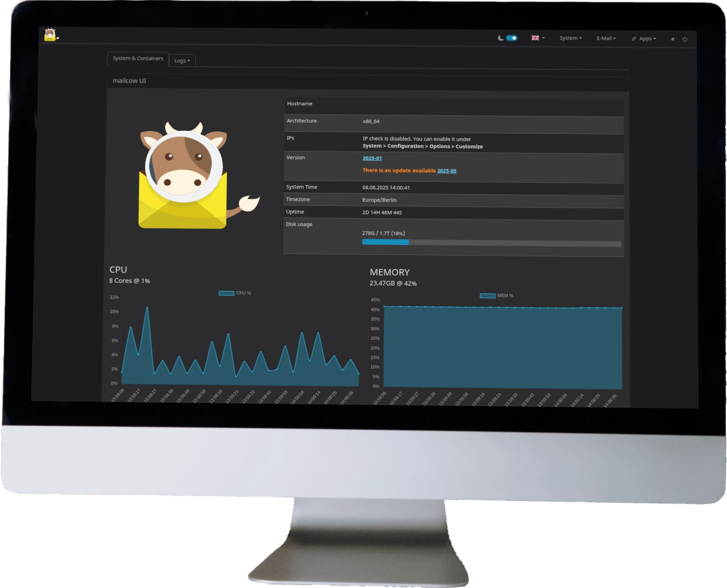The image size is (727, 588).
Task: Click the '23.47GB @ 42%' label
Action: pos(393,284)
